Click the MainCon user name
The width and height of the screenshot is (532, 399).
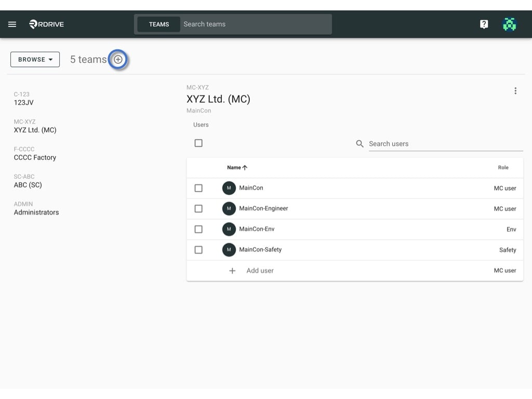click(251, 188)
